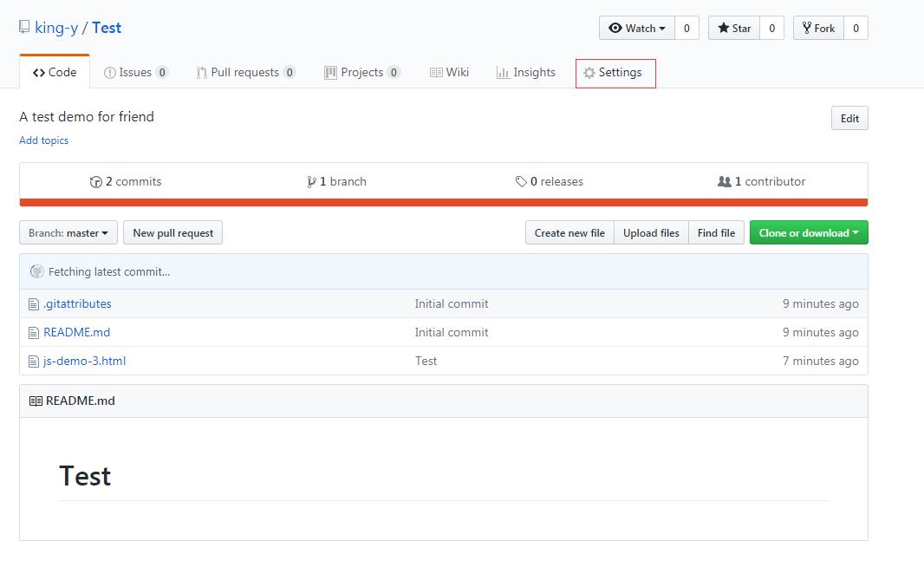Expand the Clone or download dropdown
This screenshot has height=580, width=924.
pyautogui.click(x=809, y=233)
